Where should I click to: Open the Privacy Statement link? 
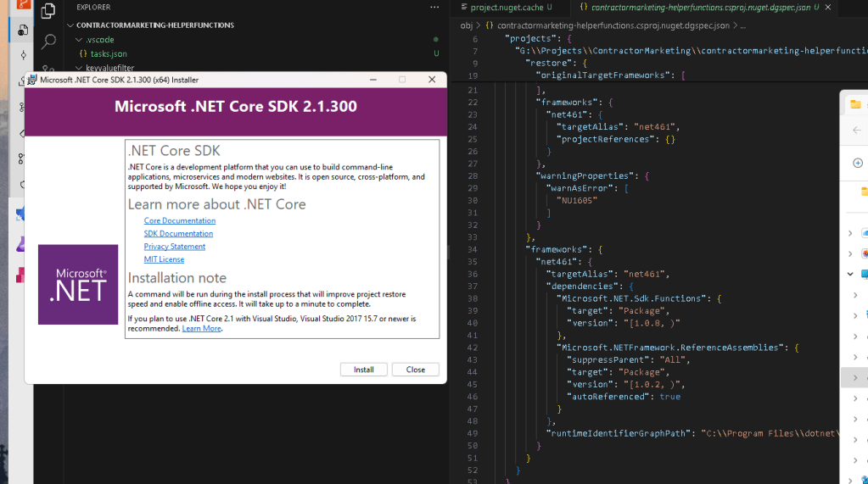pyautogui.click(x=175, y=247)
